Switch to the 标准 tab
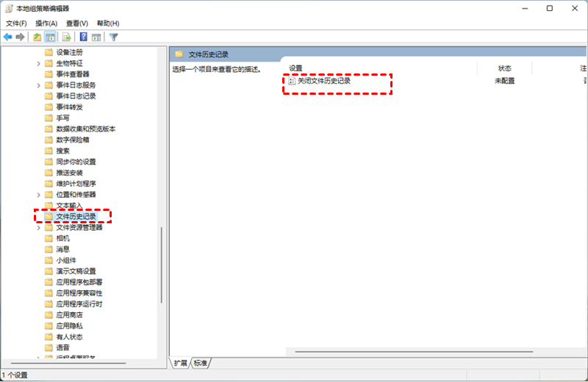 [201, 363]
